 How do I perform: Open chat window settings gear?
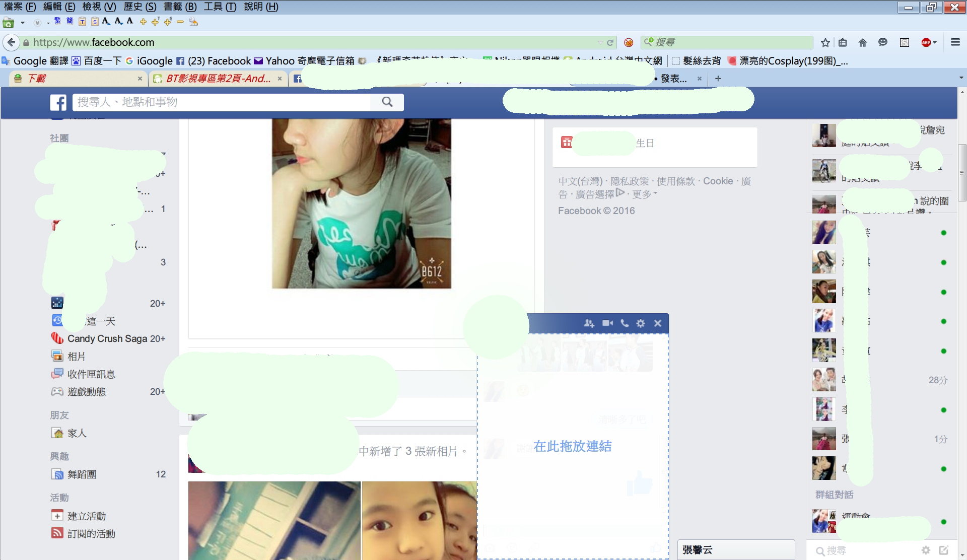(x=641, y=323)
